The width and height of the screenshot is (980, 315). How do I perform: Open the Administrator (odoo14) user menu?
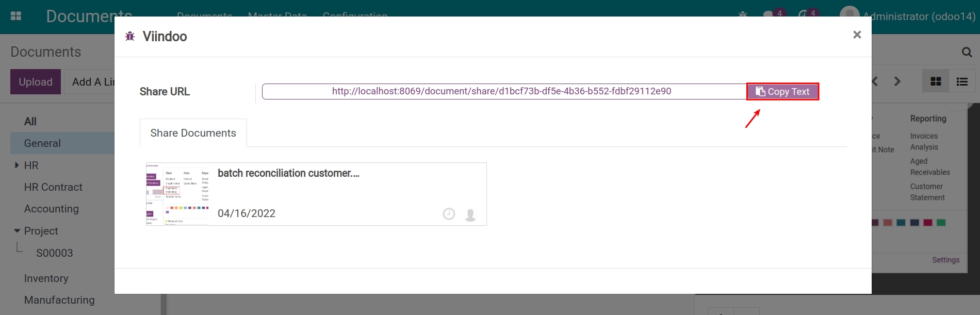[x=907, y=16]
